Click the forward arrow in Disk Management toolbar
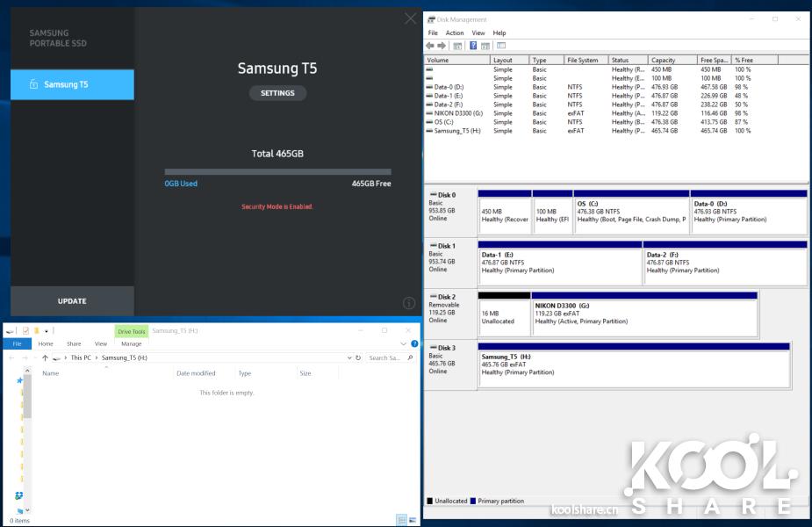The image size is (812, 527). click(442, 46)
